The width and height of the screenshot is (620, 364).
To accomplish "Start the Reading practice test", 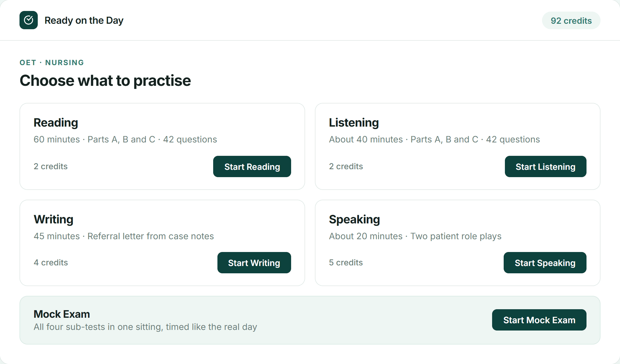I will tap(252, 166).
